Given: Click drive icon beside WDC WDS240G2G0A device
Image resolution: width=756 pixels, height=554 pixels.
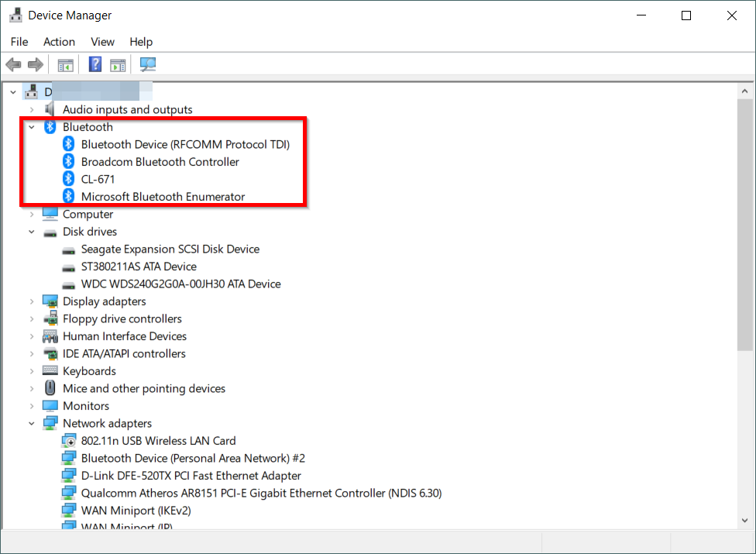Looking at the screenshot, I should click(x=68, y=285).
